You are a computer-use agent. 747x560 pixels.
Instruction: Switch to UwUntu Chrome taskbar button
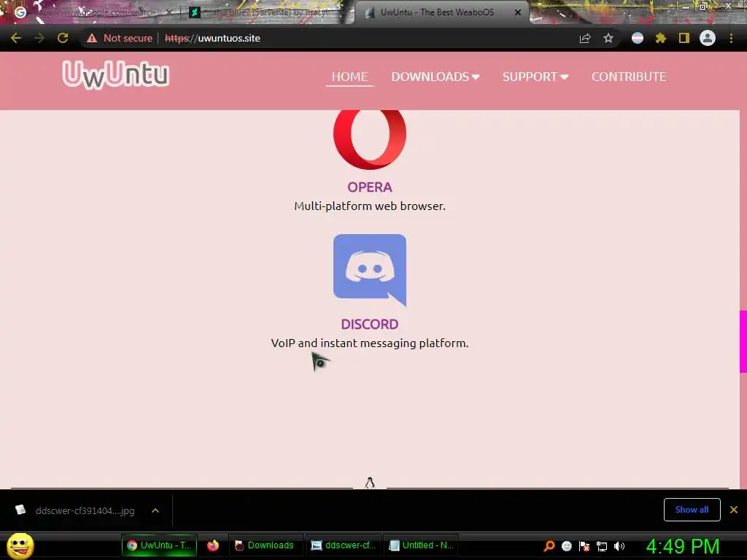159,545
